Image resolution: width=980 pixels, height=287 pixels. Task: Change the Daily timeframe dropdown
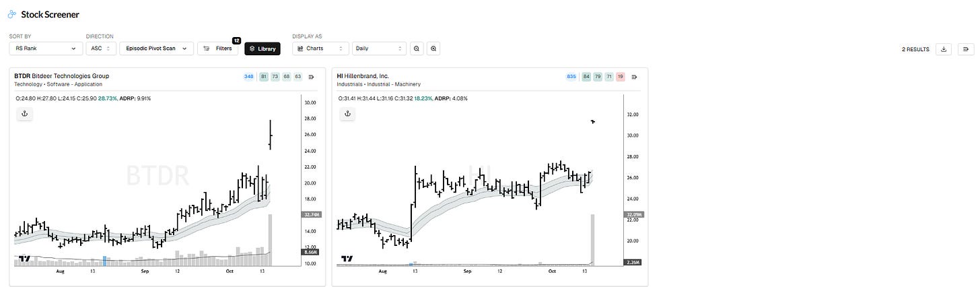point(379,49)
